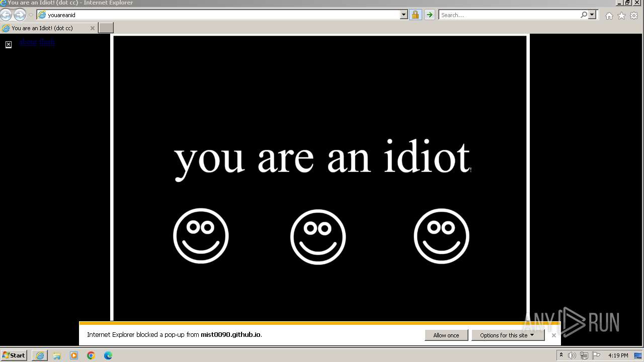This screenshot has width=644, height=362.
Task: Launch Windows Media Player taskbar icon
Action: pos(74,355)
